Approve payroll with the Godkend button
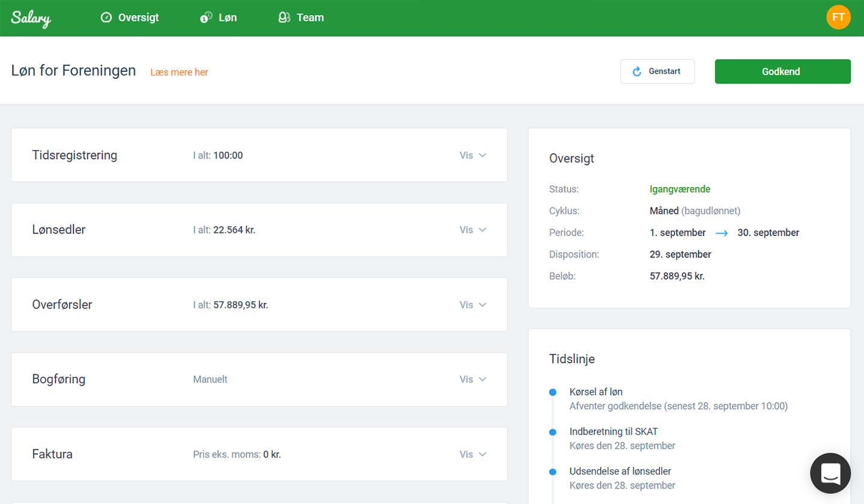The height and width of the screenshot is (504, 864). (x=782, y=71)
